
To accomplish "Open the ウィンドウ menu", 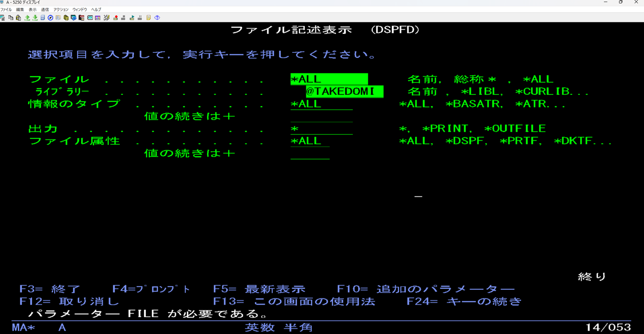I will (x=80, y=10).
